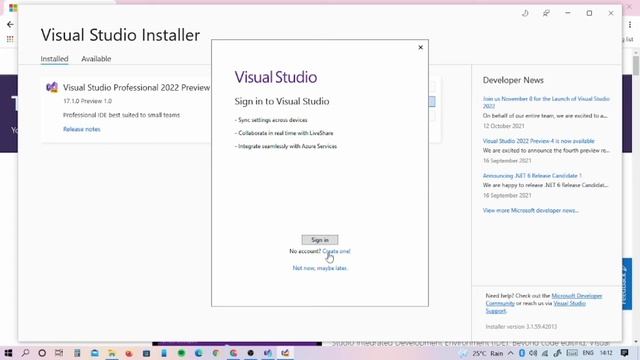Open Release notes for VS Professional 2022 Preview

82,129
